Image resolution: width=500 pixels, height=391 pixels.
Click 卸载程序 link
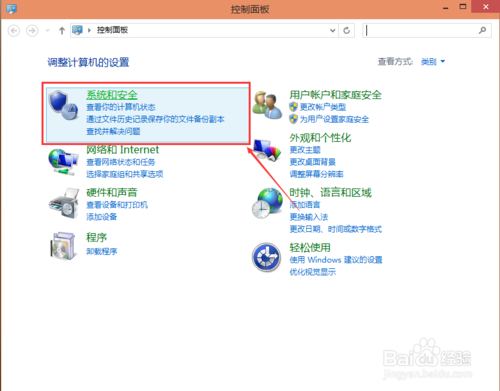coord(102,251)
